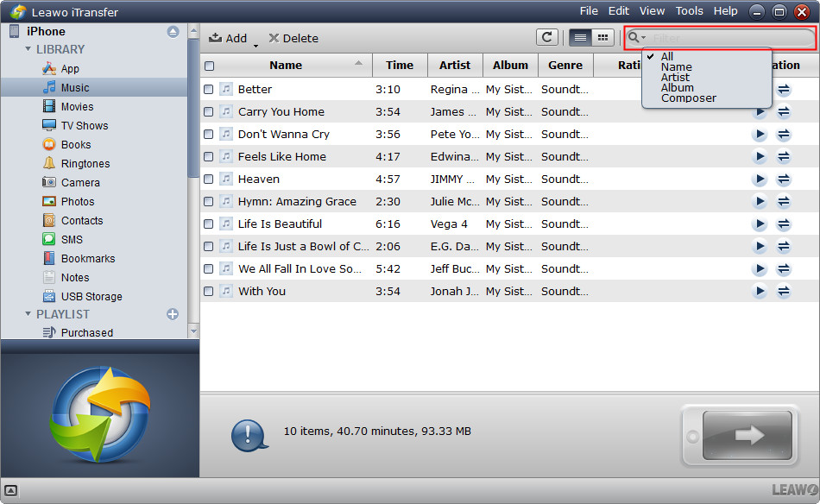Check the Heaven checkbox
The image size is (820, 504).
208,179
